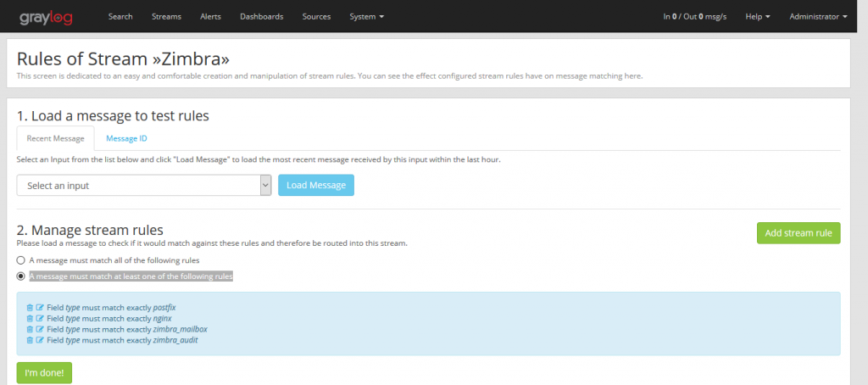Open Dashboards page
The width and height of the screenshot is (868, 385).
261,17
